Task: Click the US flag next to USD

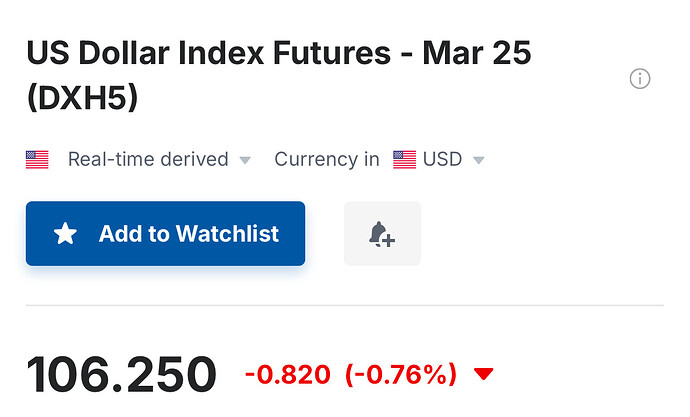Action: coord(404,159)
